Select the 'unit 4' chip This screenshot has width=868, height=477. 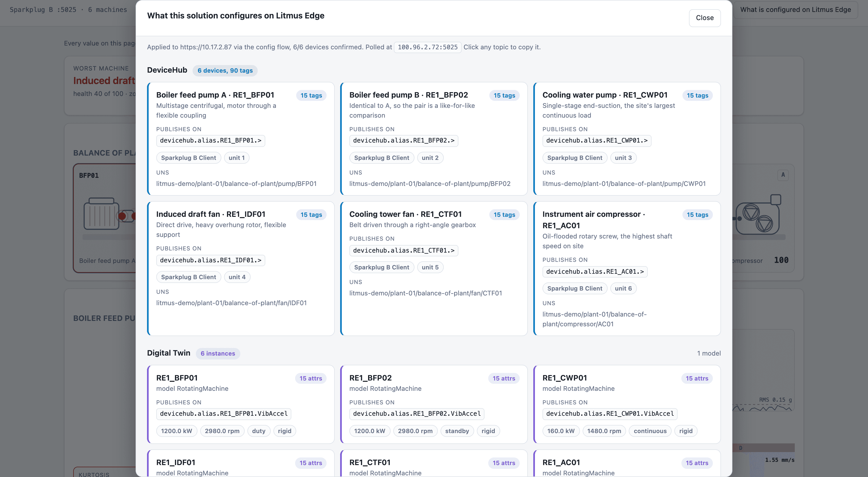point(237,277)
